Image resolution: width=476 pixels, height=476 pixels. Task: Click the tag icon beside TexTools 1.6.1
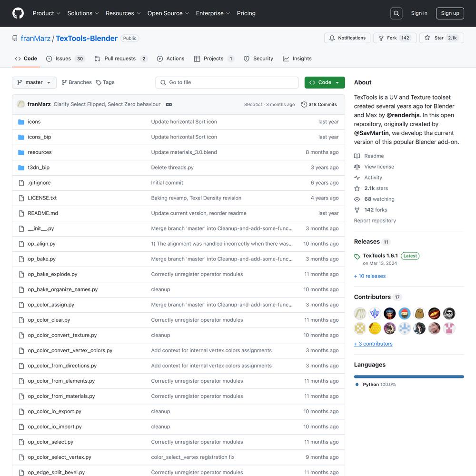tap(357, 257)
